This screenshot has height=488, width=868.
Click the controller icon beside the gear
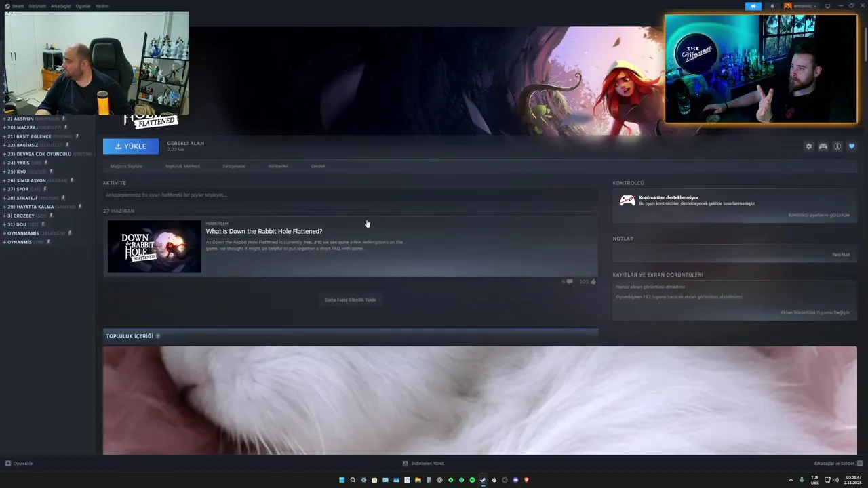coord(823,146)
